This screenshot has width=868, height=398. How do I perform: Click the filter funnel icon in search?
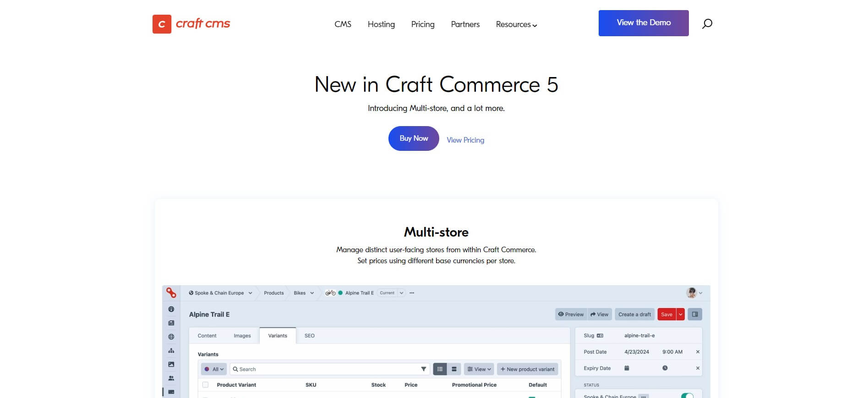423,369
